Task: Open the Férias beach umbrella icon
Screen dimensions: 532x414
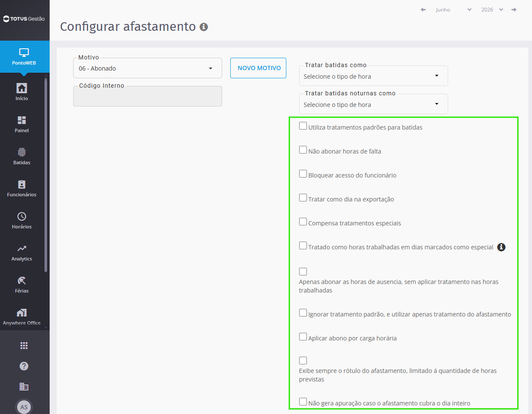Action: pyautogui.click(x=22, y=281)
